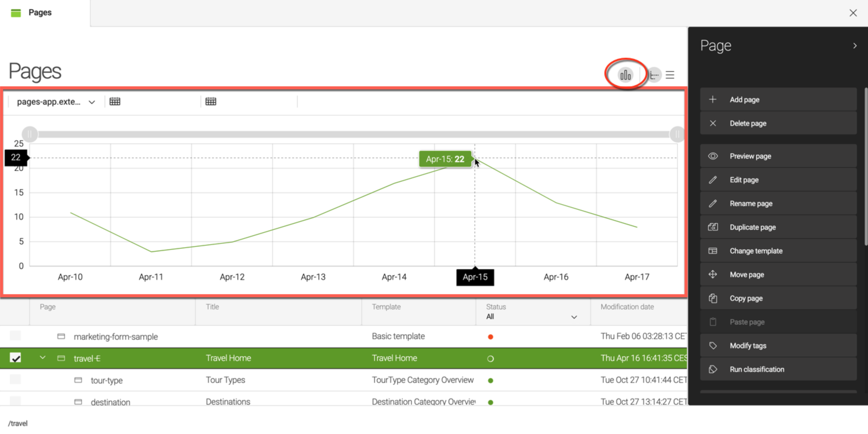Click the right range slider handle
868x434 pixels.
click(677, 134)
